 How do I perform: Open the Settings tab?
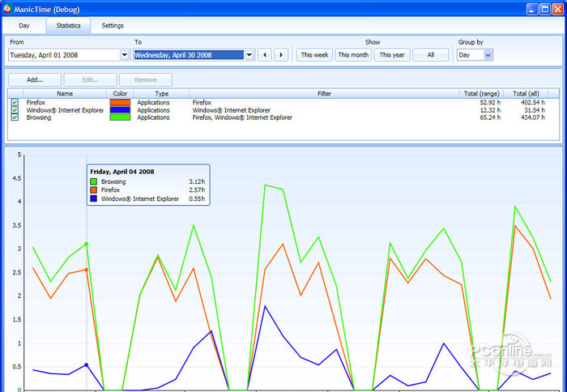(113, 26)
